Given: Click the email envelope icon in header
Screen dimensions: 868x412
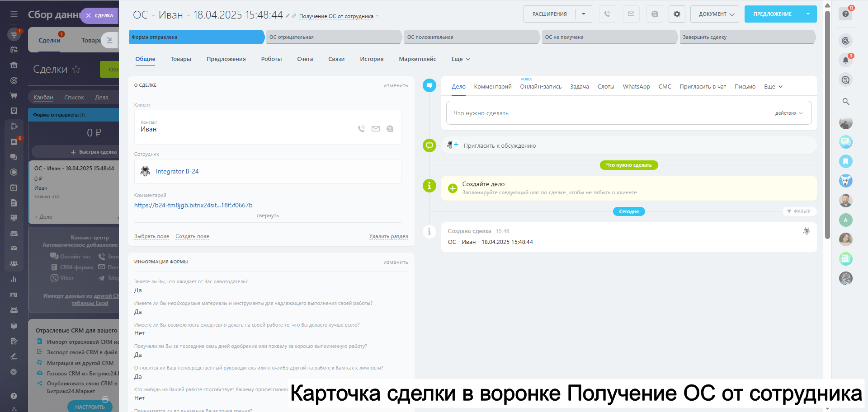Looking at the screenshot, I should [x=631, y=14].
